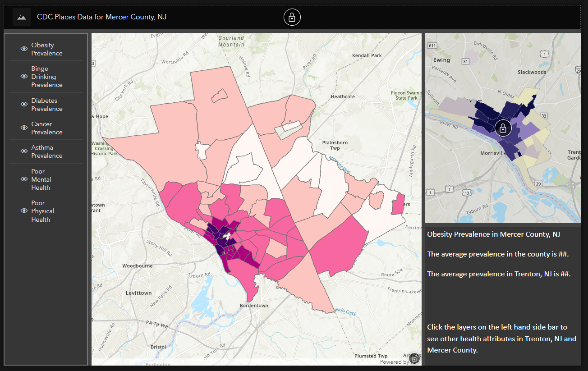Click the lock icon in the top header bar
Screen dimensions: 588x371
[x=292, y=17]
